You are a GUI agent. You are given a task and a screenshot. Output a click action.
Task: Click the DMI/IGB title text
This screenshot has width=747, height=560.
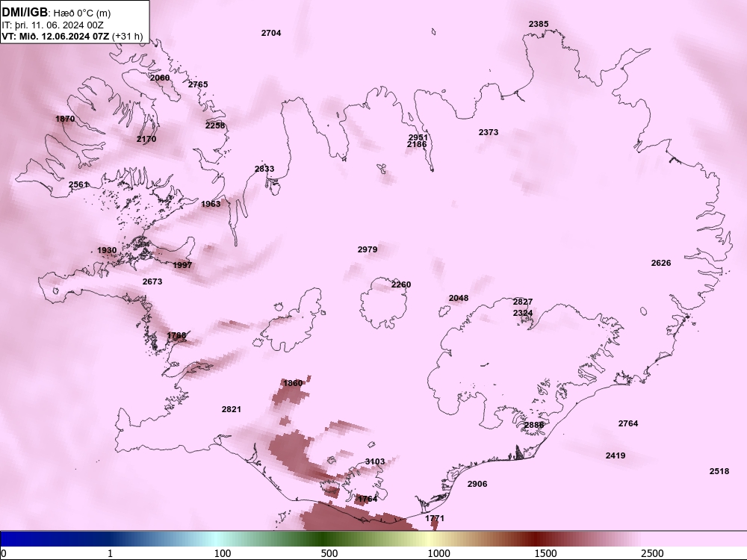(x=25, y=13)
